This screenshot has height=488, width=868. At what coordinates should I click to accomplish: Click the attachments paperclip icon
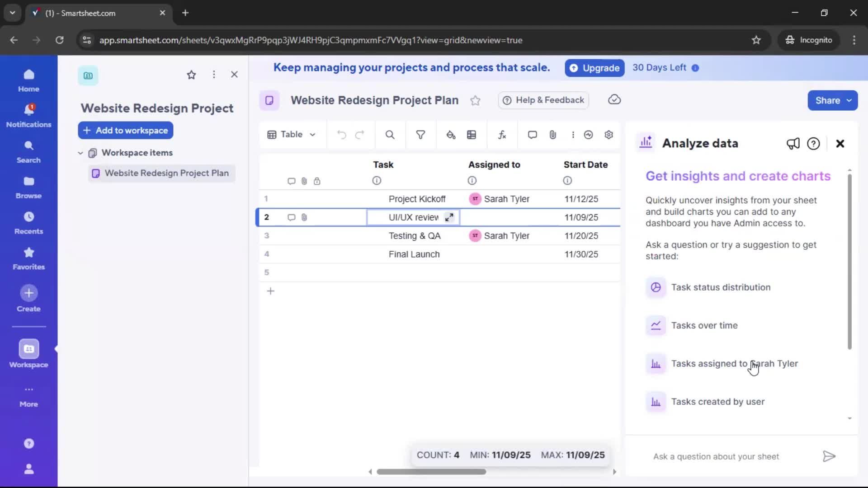click(x=553, y=135)
